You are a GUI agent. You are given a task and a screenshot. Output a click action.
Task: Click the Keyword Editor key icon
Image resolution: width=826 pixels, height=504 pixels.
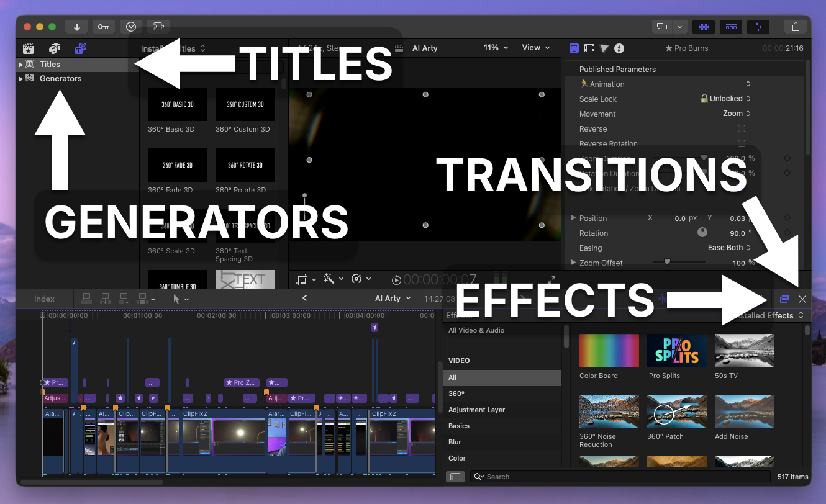104,27
